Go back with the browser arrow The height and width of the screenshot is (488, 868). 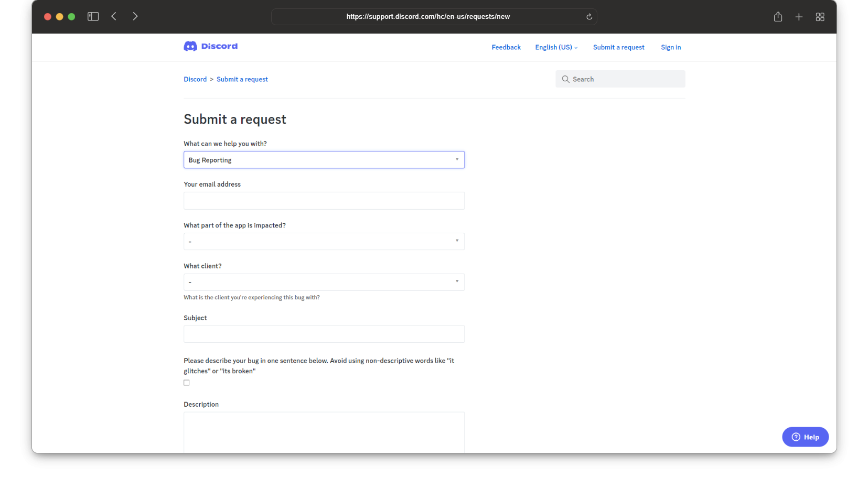[114, 17]
